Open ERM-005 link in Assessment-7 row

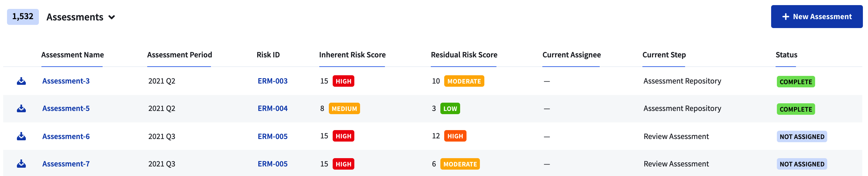(272, 164)
